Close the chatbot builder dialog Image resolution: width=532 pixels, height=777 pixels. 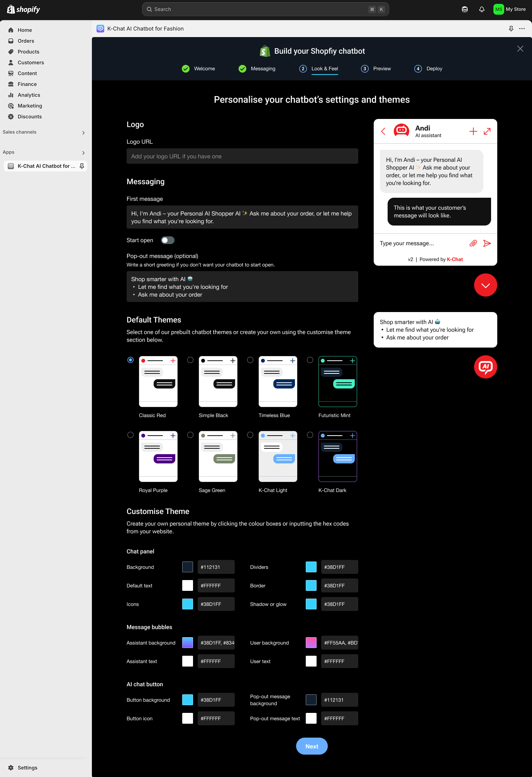[520, 49]
